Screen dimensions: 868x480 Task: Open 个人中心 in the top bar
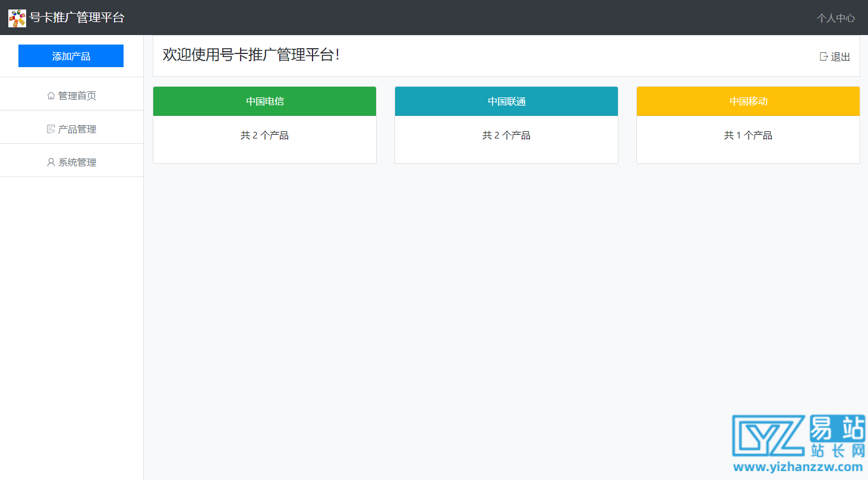[835, 18]
